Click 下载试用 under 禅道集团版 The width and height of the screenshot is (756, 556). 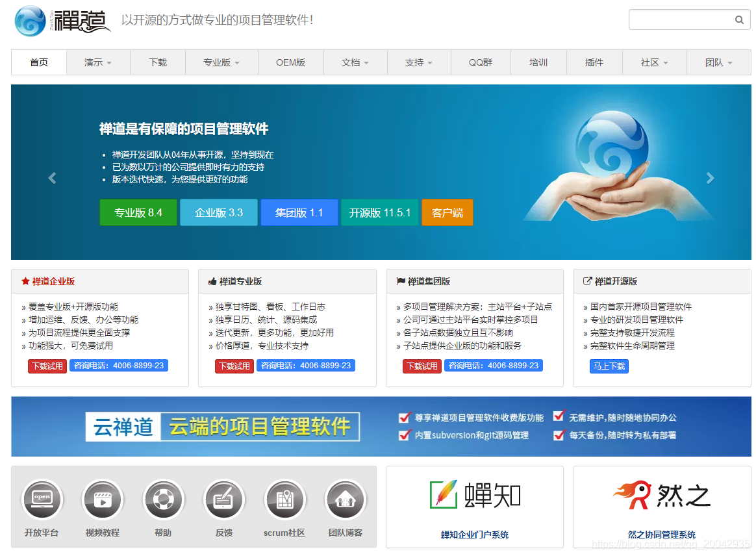[422, 366]
